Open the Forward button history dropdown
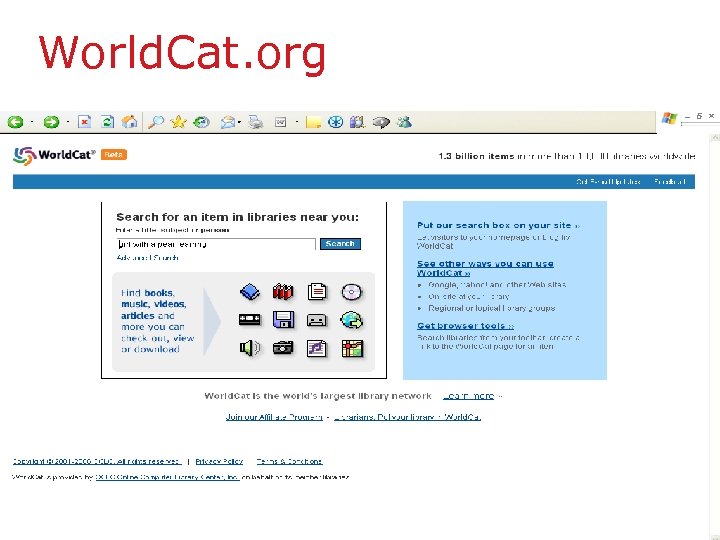This screenshot has width=720, height=540. 68,122
